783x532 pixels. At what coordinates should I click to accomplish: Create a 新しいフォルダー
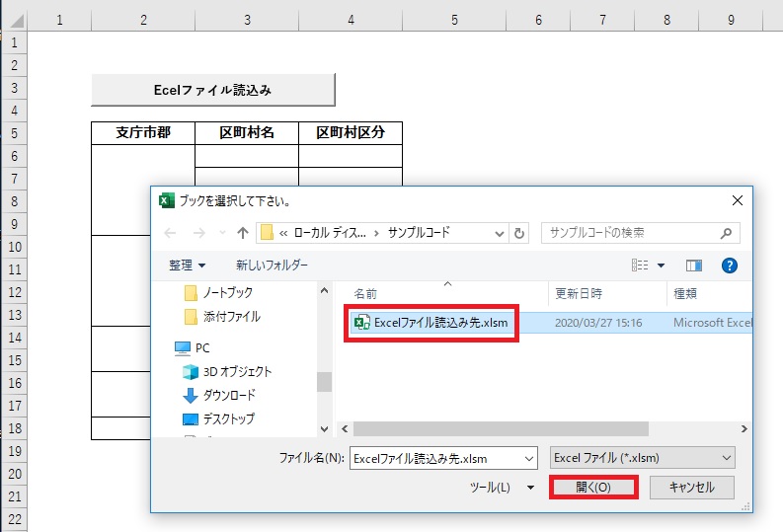coord(273,265)
